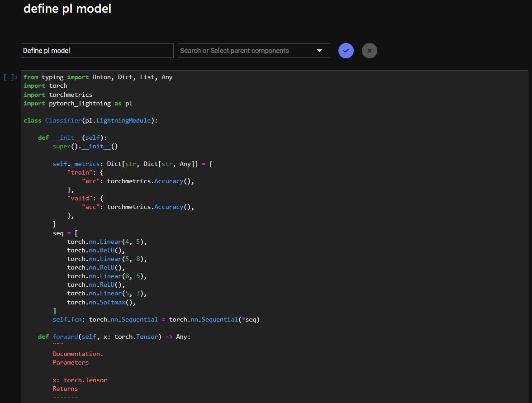The height and width of the screenshot is (403, 532).
Task: Click the 'import torchmetrics' code line
Action: pyautogui.click(x=58, y=95)
